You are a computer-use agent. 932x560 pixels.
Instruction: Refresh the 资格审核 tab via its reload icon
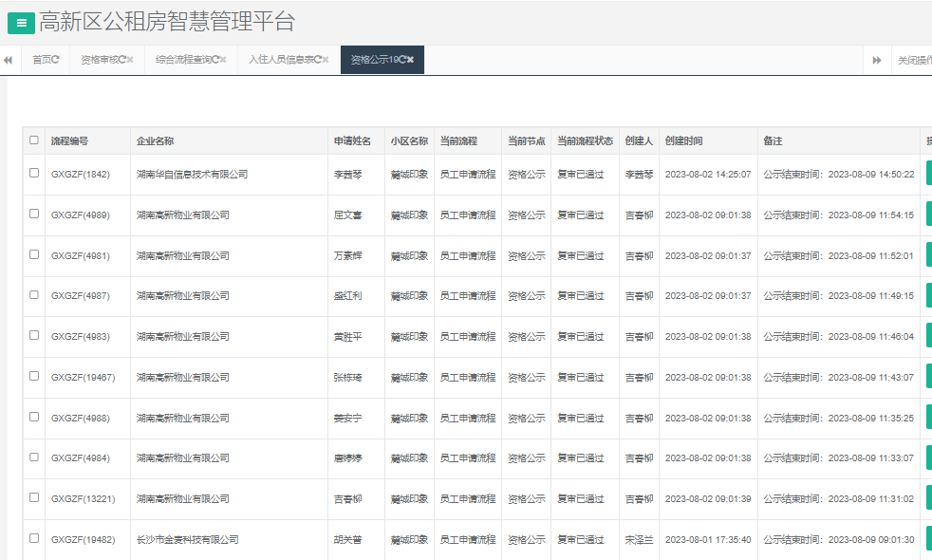click(x=121, y=60)
